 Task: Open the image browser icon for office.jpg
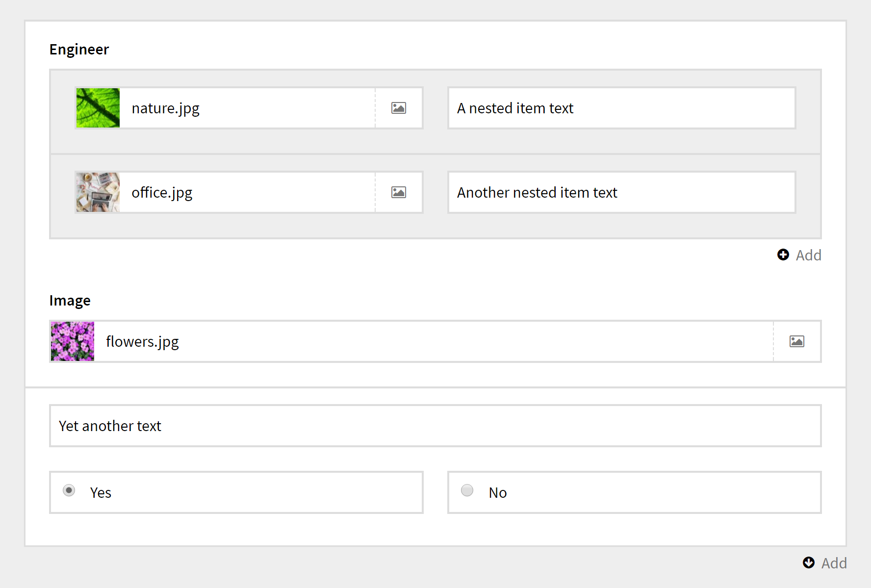click(398, 192)
